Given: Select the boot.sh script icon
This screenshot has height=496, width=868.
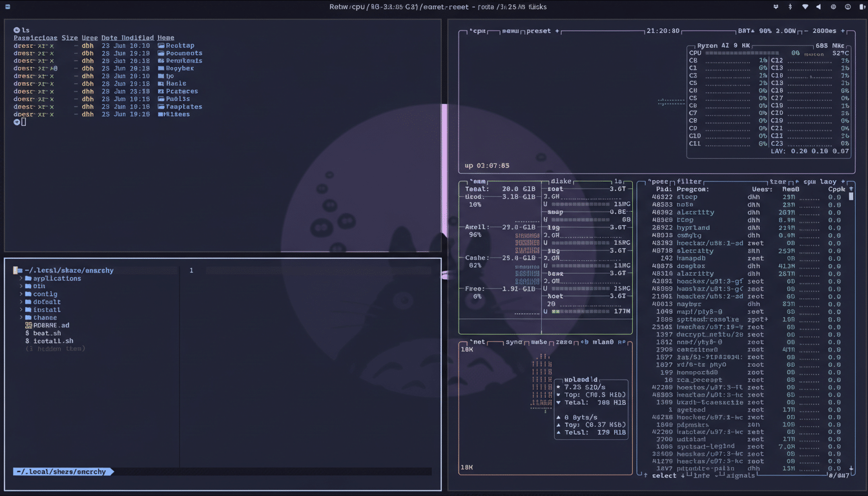Looking at the screenshot, I should tap(27, 333).
